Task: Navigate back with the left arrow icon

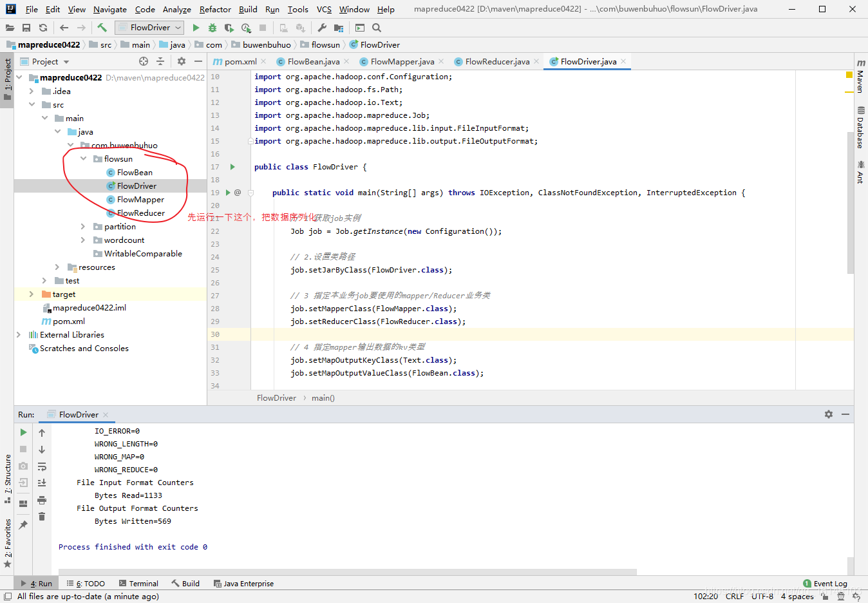Action: [64, 28]
